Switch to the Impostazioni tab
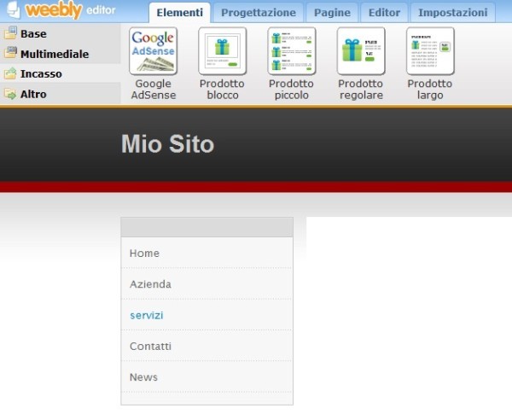 [x=452, y=13]
